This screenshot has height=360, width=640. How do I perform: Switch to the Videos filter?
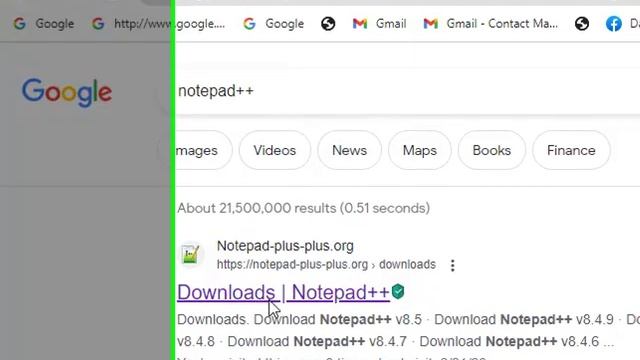point(275,150)
